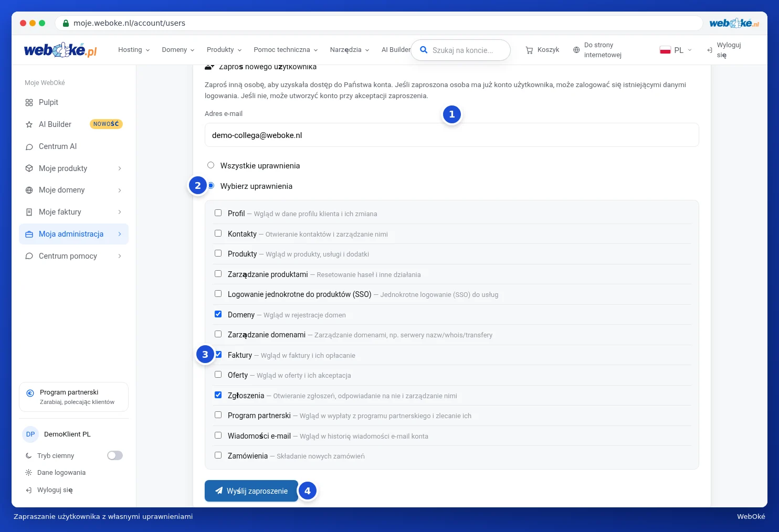Click the Adres e-mail input field
Viewport: 779px width, 532px height.
click(x=451, y=135)
